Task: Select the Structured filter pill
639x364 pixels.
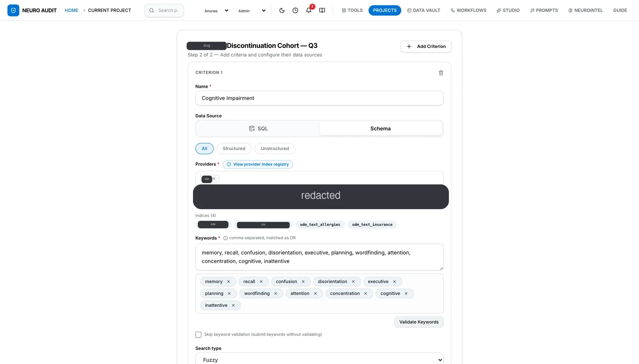Action: point(234,148)
